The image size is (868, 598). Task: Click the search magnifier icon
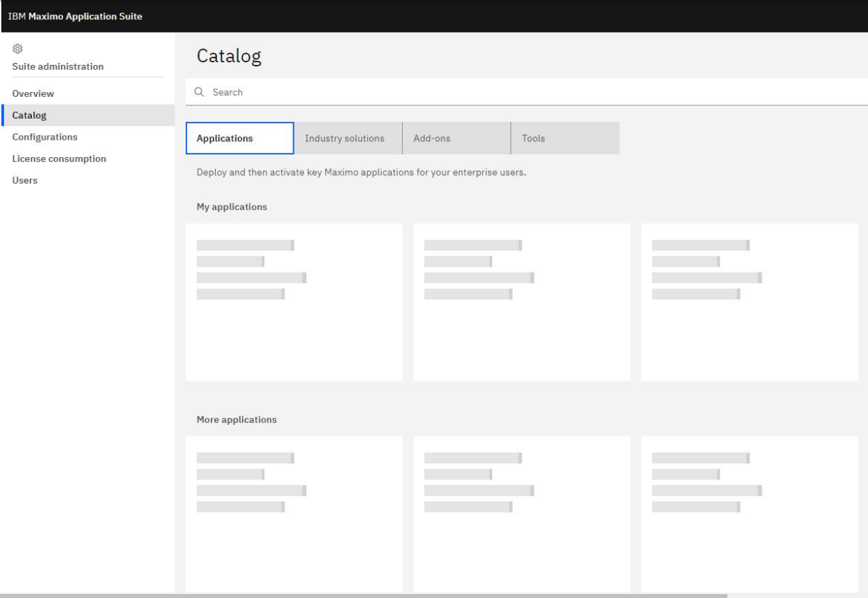tap(198, 92)
